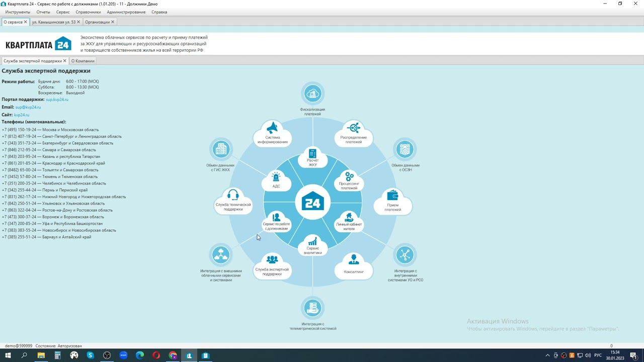
Task: Click the Санкт-Петербург phone number row
Action: click(x=61, y=136)
